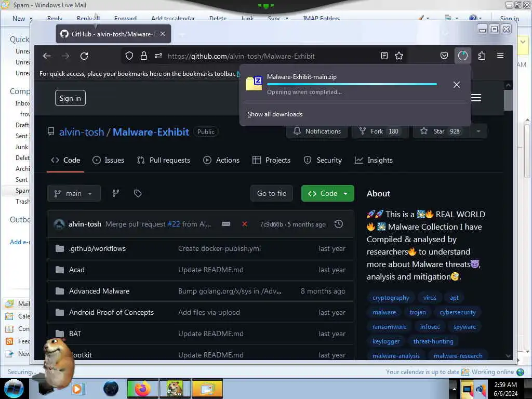Click the Sign in button on GitHub
Image resolution: width=532 pixels, height=399 pixels.
pos(70,98)
